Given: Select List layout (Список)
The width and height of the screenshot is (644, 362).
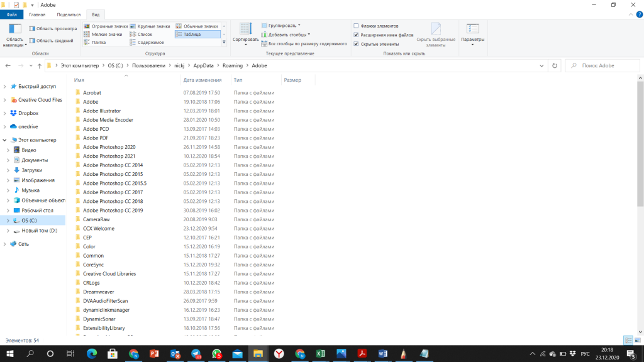Looking at the screenshot, I should [142, 35].
